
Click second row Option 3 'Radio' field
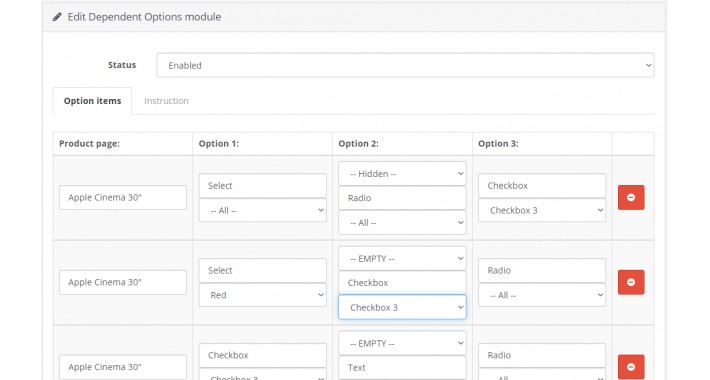542,270
